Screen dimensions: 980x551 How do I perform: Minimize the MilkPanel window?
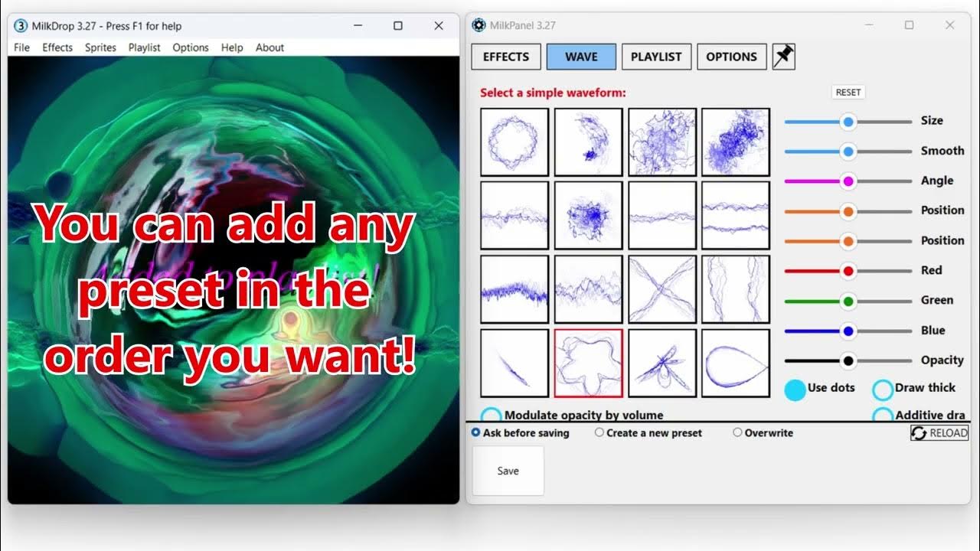869,25
